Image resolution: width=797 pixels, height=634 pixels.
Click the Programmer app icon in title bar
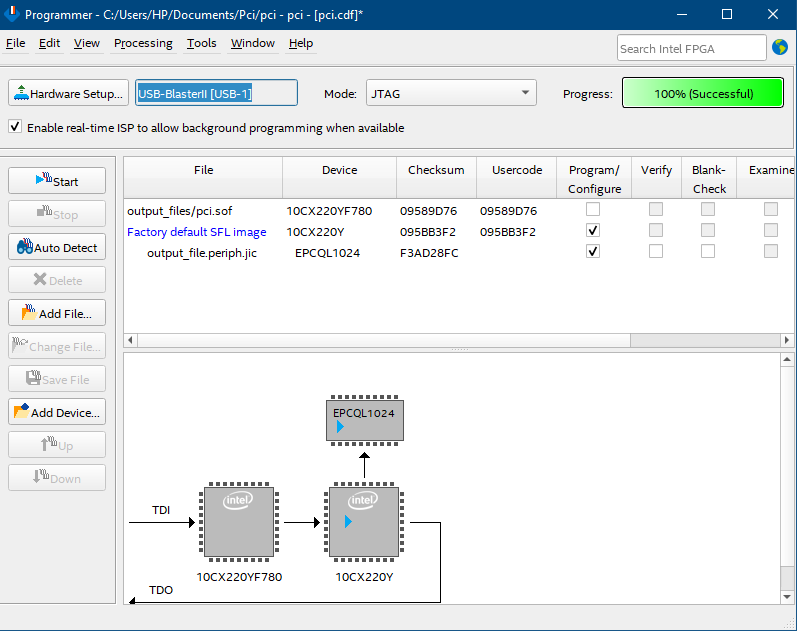pyautogui.click(x=11, y=14)
